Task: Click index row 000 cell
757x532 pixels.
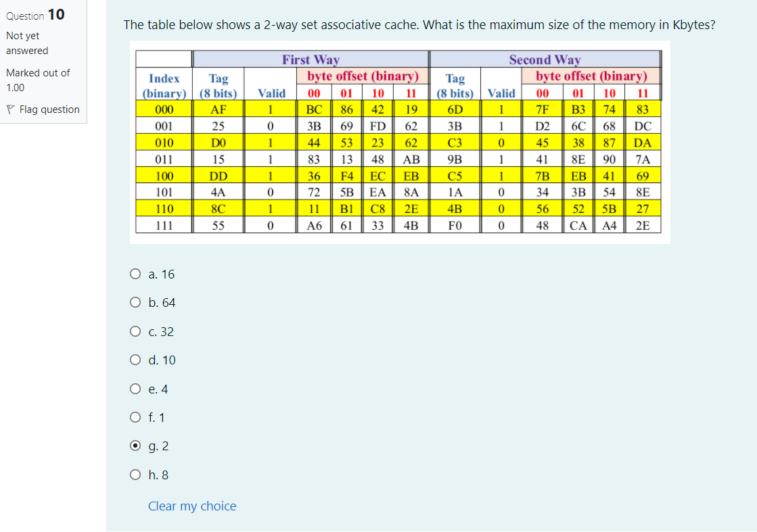Action: (x=164, y=110)
